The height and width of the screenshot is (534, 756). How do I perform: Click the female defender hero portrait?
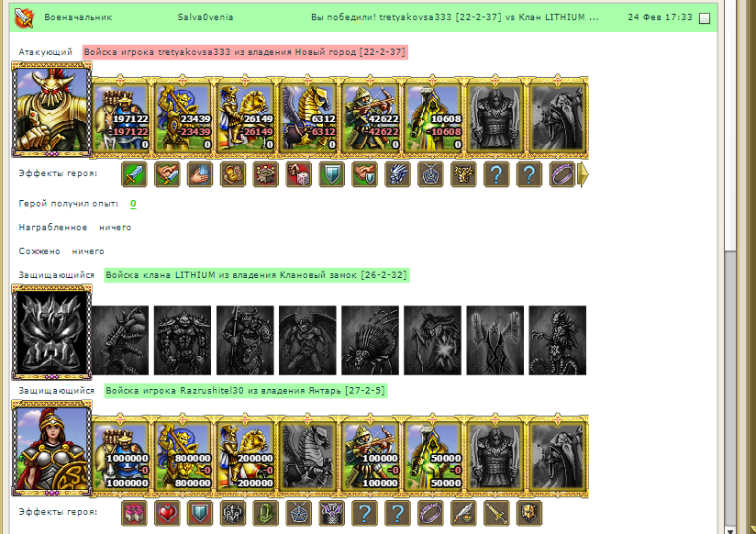pos(51,448)
